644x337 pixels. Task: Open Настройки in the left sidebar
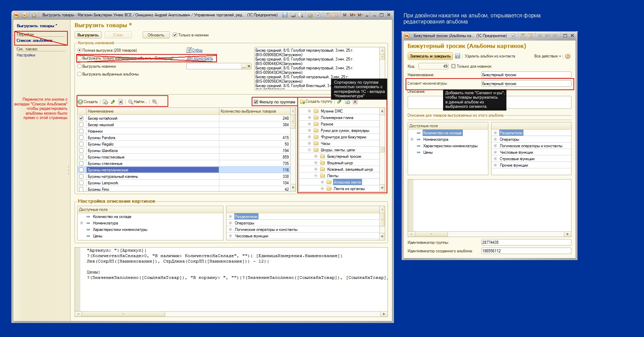(x=26, y=55)
